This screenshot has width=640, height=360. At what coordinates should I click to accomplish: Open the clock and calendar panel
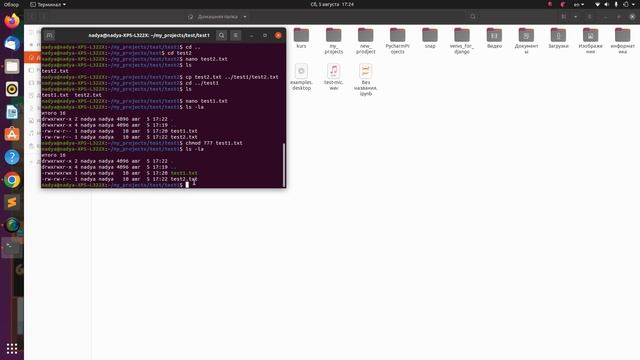332,4
